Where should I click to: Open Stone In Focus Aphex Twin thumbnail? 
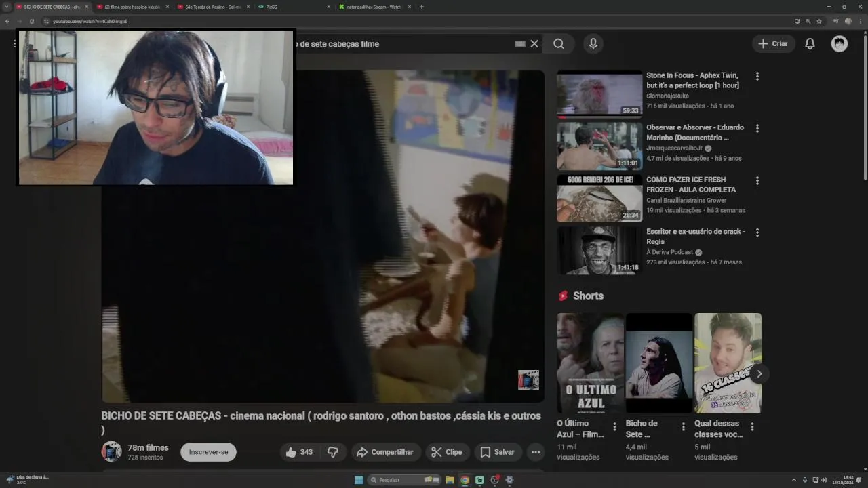[x=599, y=94]
